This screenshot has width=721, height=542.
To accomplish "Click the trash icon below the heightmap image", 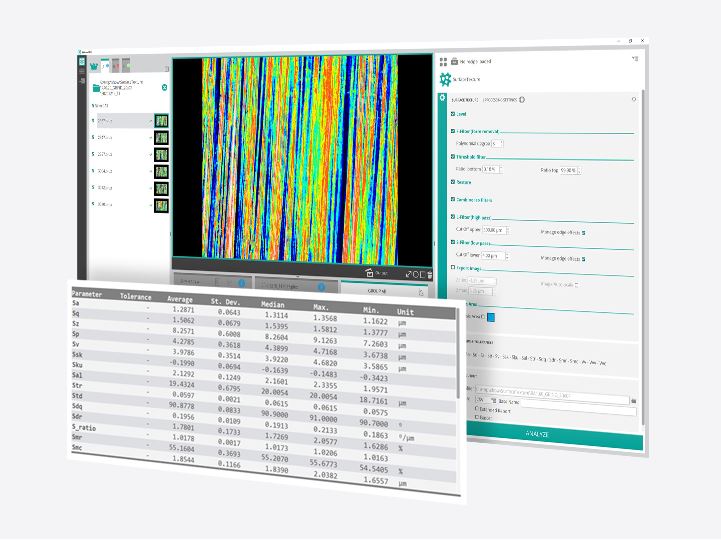I will tap(429, 275).
